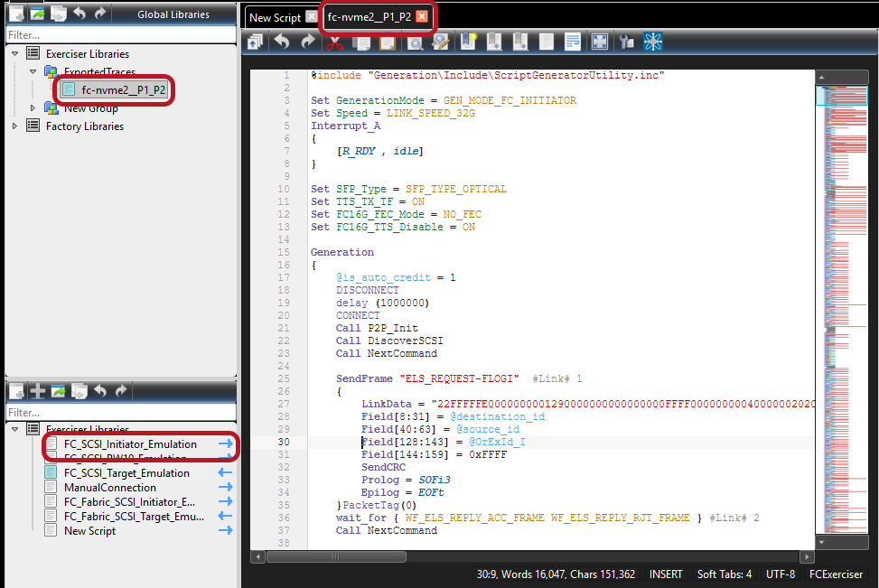
Task: Click the stacked pages icon in editor toolbar
Action: [x=256, y=42]
